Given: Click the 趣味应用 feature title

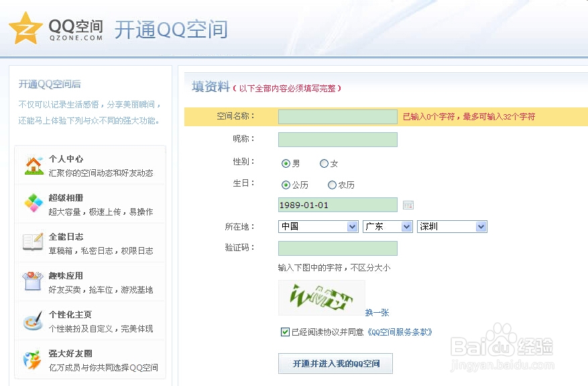Looking at the screenshot, I should click(x=66, y=276).
